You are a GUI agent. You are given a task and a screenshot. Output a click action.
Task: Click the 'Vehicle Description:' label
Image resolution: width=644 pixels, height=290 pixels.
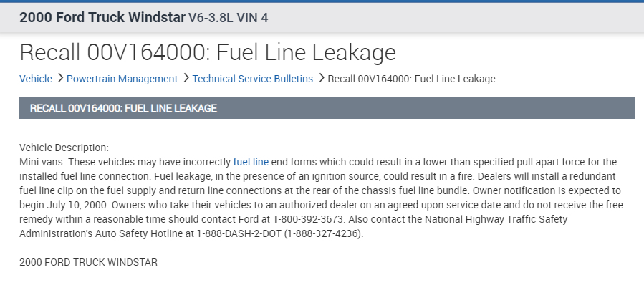tap(64, 148)
